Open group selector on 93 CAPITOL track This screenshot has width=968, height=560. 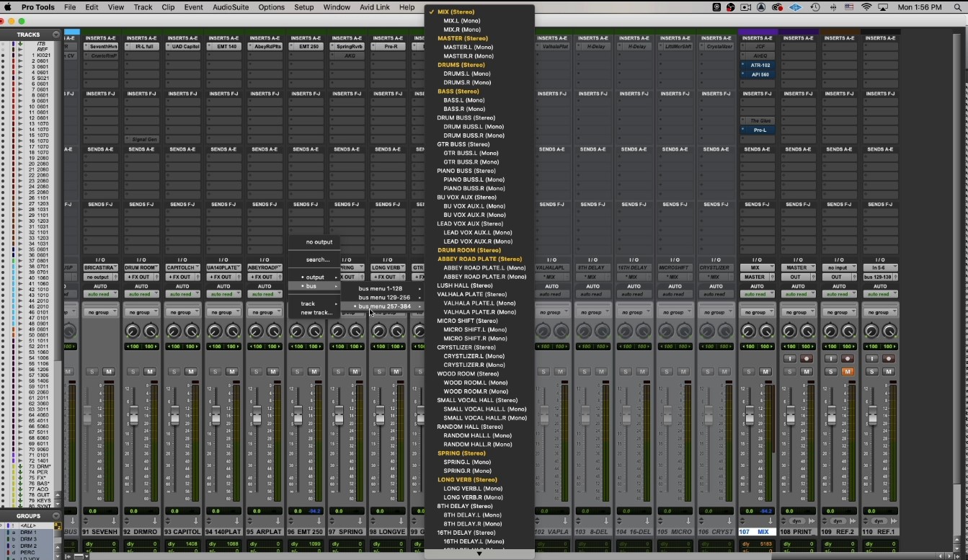(182, 313)
